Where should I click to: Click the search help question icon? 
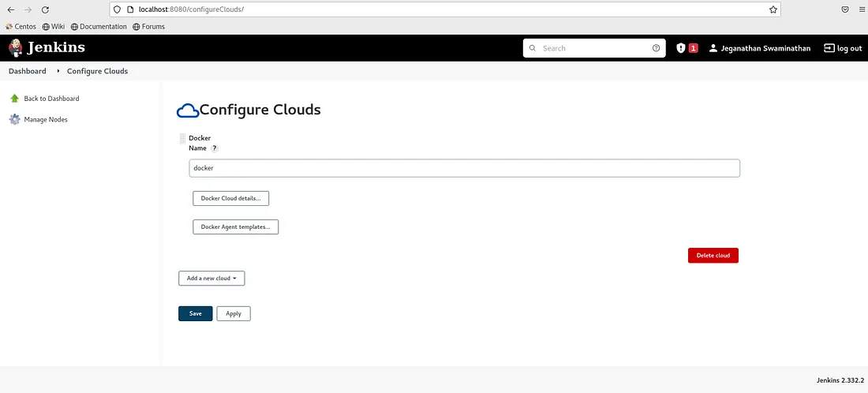pos(656,48)
